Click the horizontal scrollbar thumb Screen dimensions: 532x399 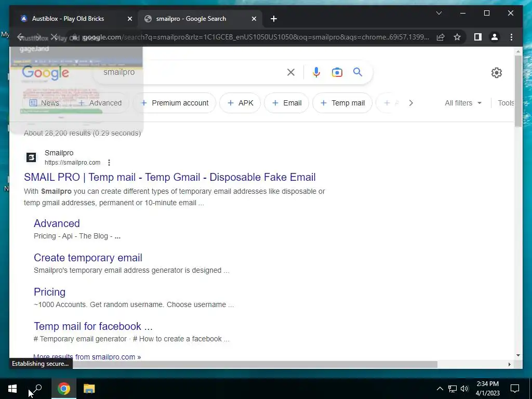coord(255,364)
